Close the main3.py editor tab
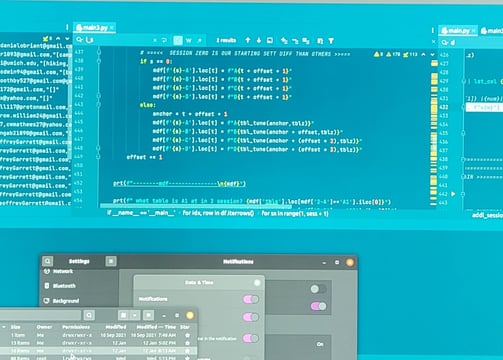The width and height of the screenshot is (503, 360). point(112,28)
